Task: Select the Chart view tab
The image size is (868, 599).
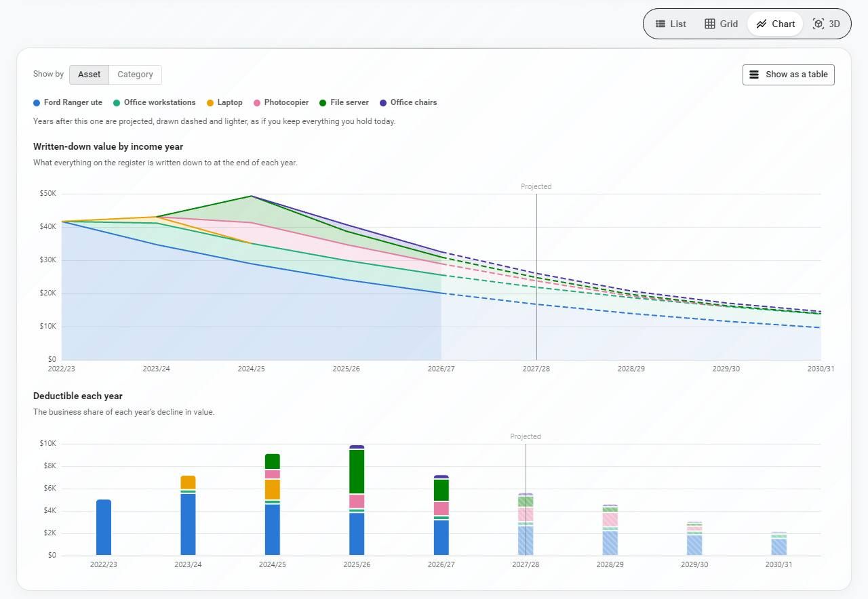Action: [x=775, y=24]
